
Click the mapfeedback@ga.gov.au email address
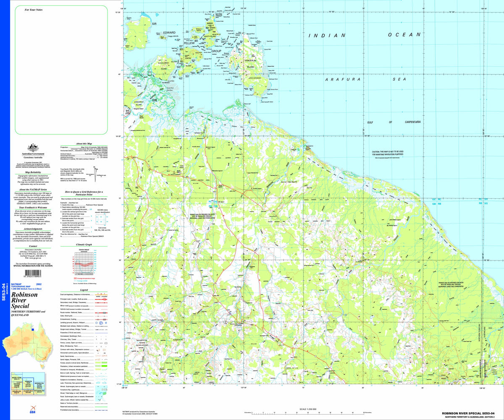(x=35, y=223)
